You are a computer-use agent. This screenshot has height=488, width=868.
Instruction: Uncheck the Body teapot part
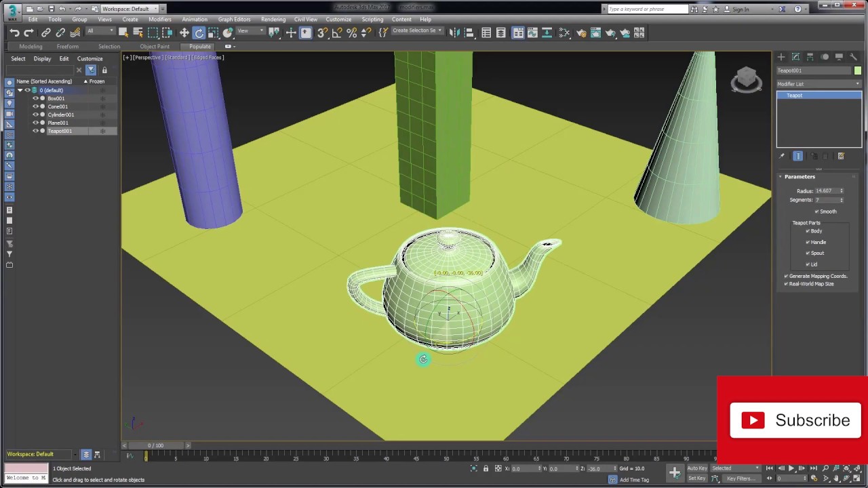point(808,231)
